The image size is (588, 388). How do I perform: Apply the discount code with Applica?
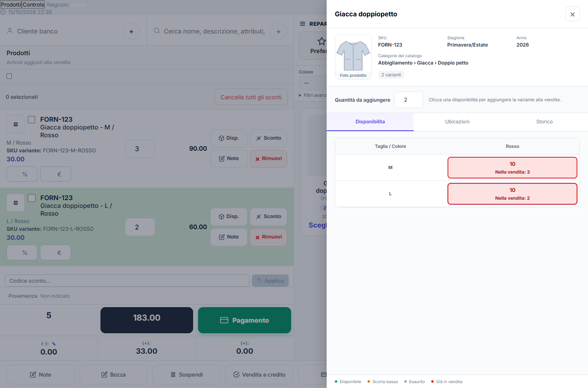click(270, 281)
